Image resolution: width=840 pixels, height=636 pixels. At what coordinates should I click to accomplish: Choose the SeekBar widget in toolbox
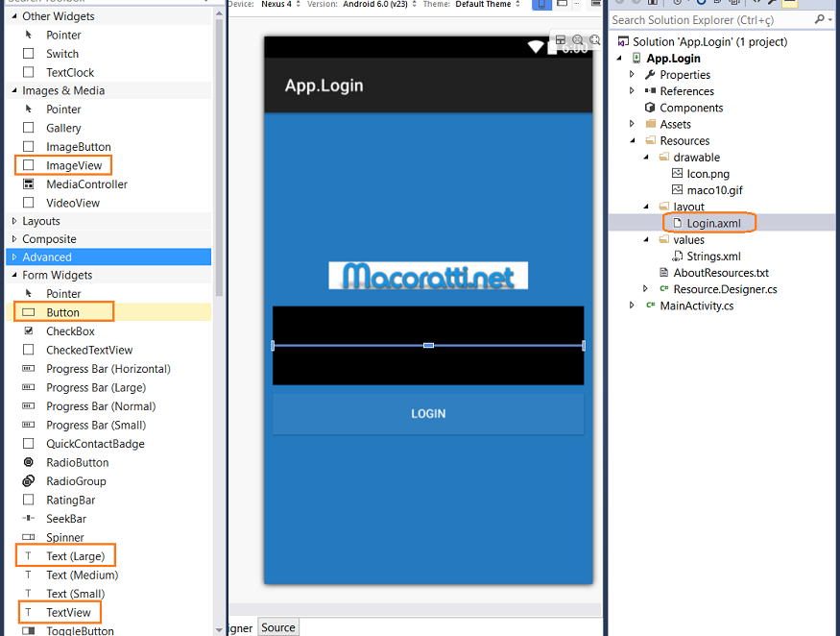click(65, 519)
